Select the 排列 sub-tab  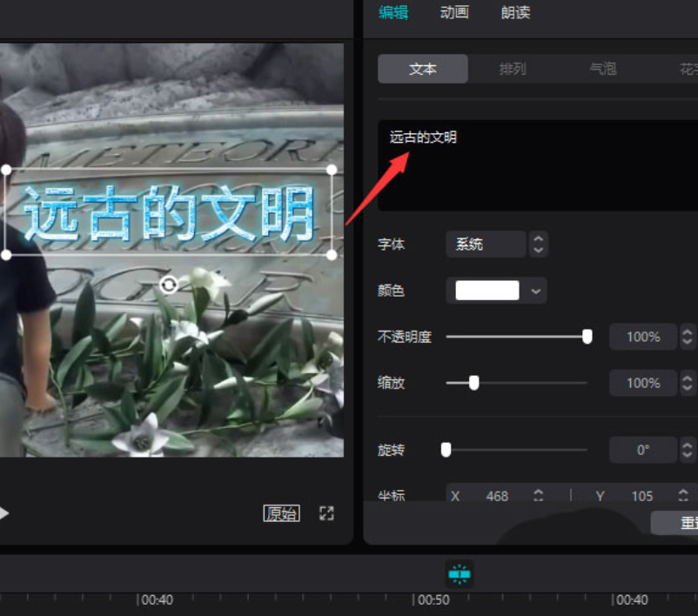tap(513, 69)
